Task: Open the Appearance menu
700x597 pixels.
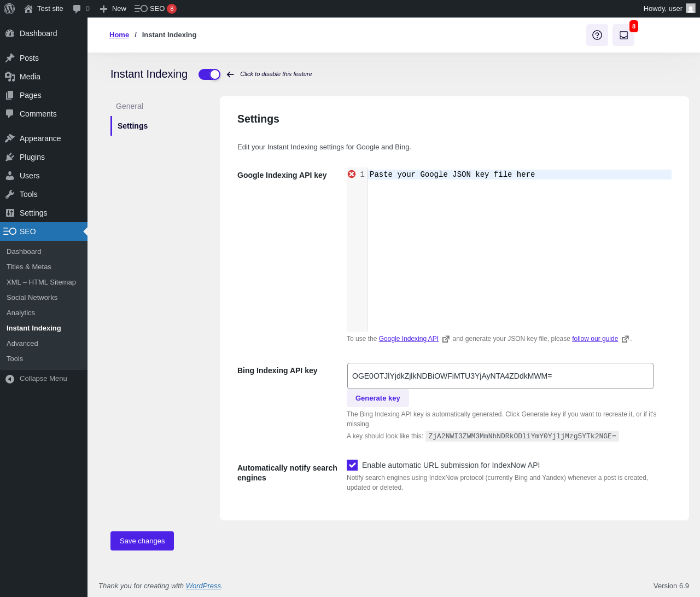Action: [44, 138]
